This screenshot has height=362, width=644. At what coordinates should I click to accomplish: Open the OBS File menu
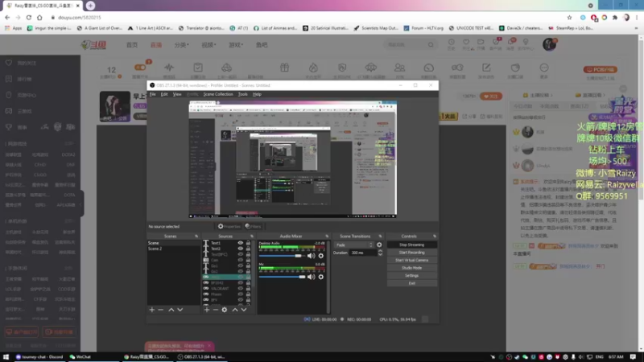[x=152, y=94]
